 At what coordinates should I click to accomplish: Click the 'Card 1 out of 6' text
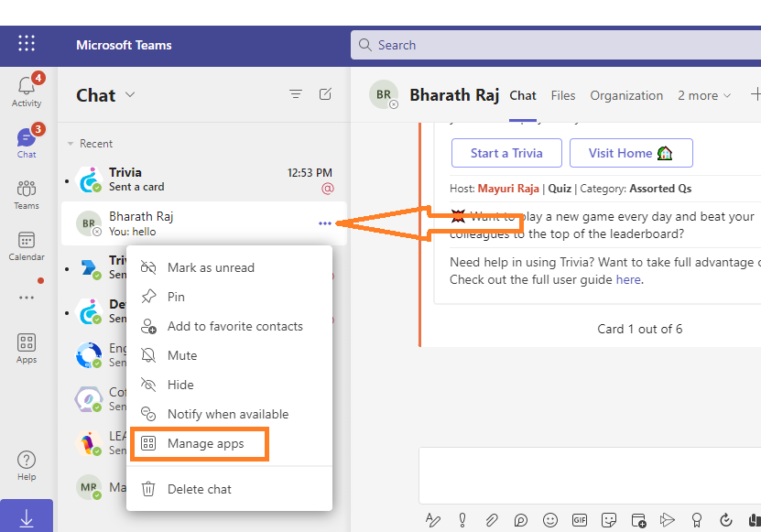(640, 329)
